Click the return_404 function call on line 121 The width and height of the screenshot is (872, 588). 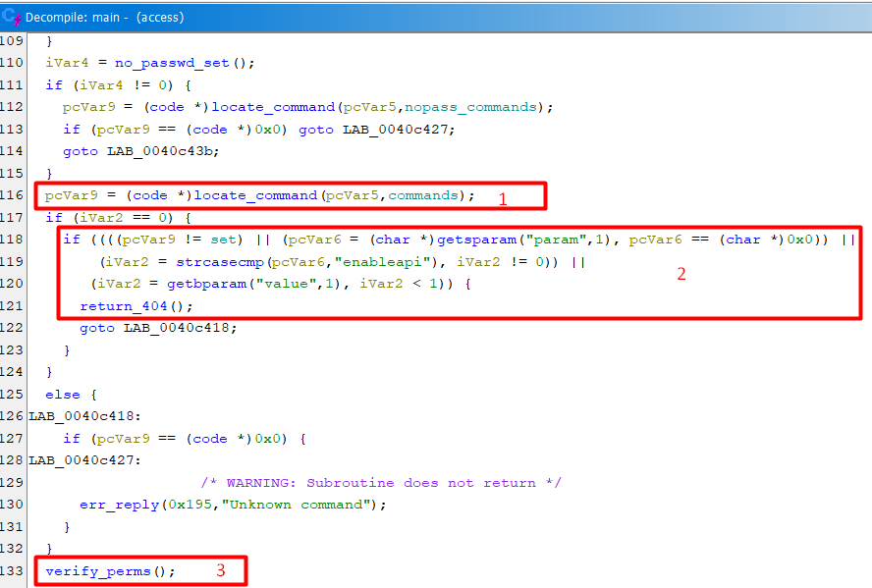point(123,306)
